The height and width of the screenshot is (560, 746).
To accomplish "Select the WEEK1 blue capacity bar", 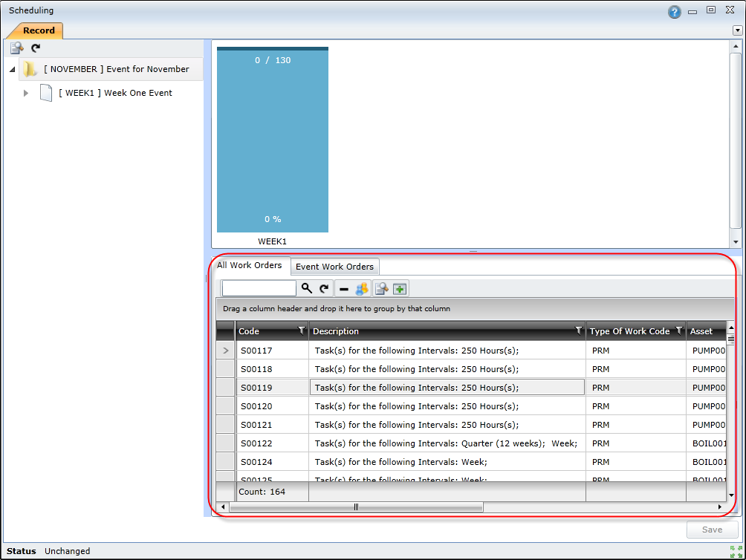I will click(272, 140).
